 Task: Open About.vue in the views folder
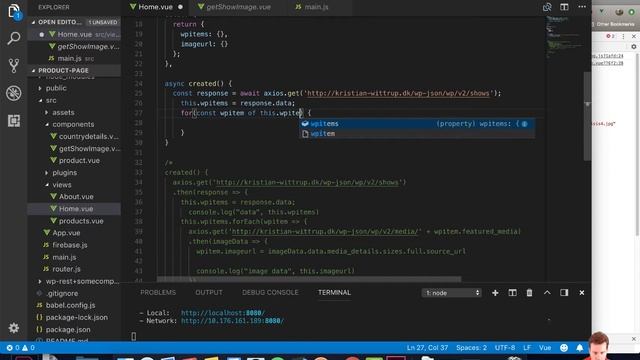click(x=76, y=197)
